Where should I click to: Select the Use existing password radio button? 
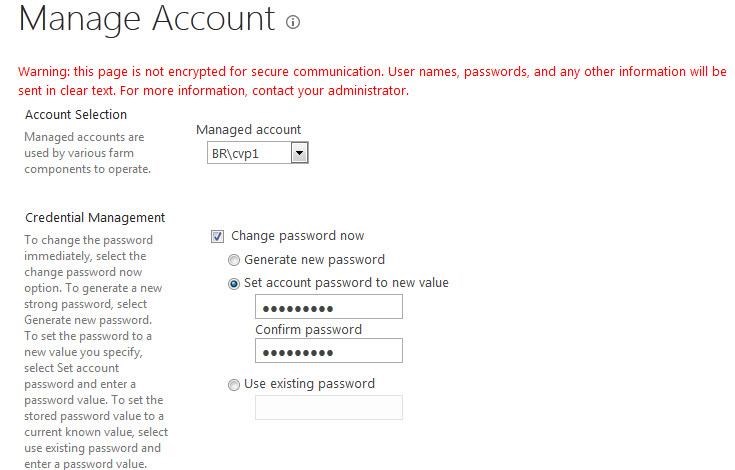233,385
